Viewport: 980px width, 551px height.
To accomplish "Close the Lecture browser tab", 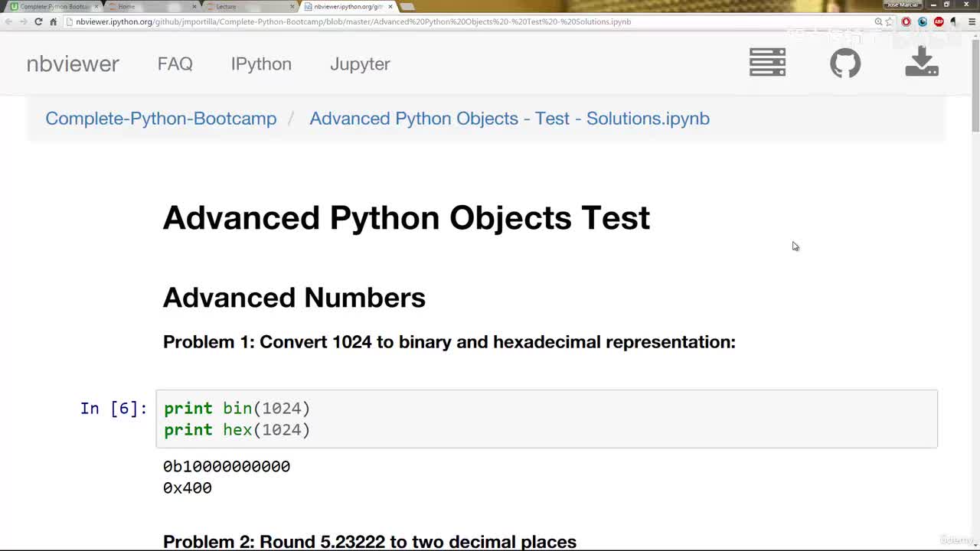I will pos(292,6).
